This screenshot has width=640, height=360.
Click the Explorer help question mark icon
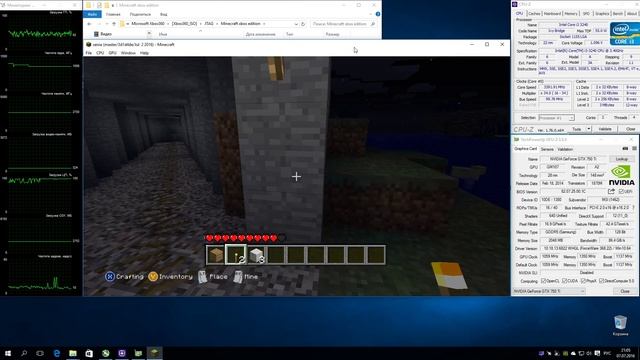click(378, 14)
